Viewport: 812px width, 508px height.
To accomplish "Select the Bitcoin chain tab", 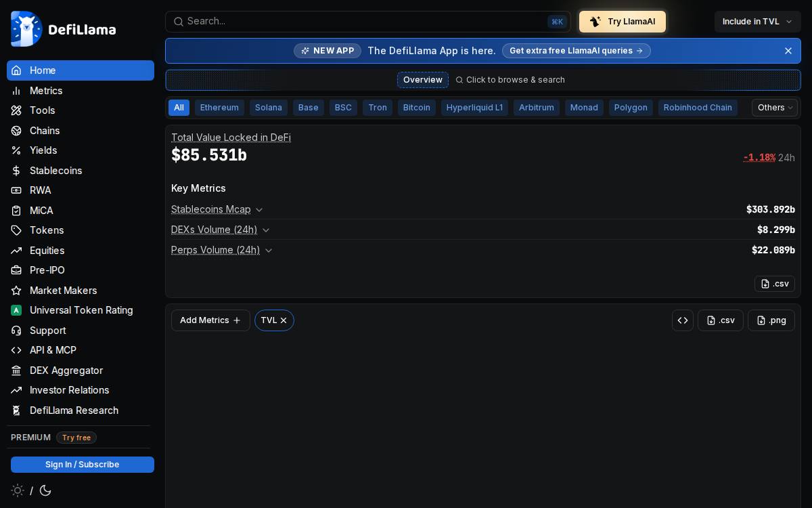I will (x=417, y=108).
